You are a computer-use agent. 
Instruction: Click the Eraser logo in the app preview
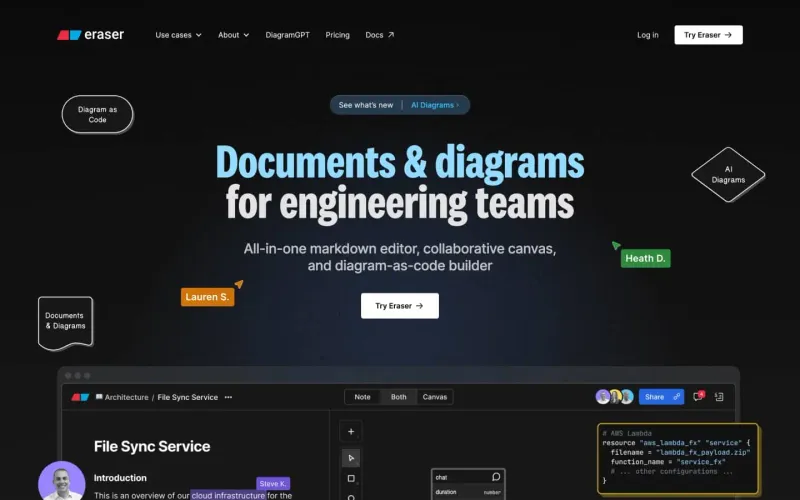point(80,397)
